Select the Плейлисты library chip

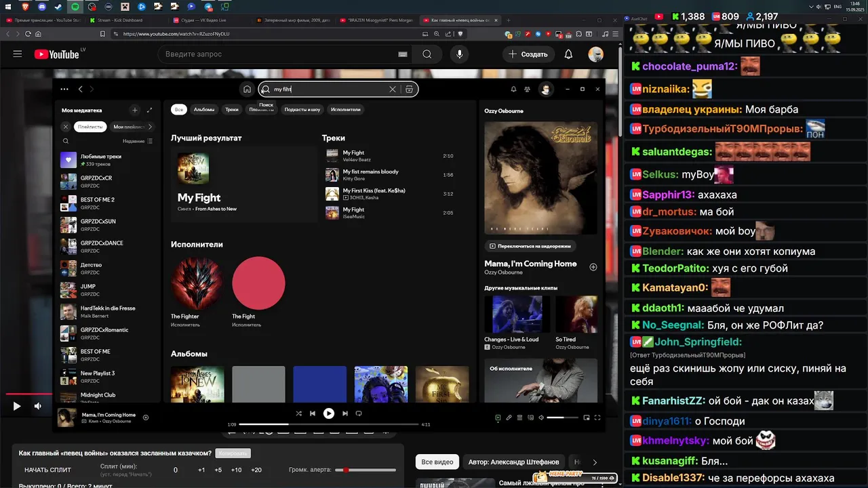(x=90, y=127)
